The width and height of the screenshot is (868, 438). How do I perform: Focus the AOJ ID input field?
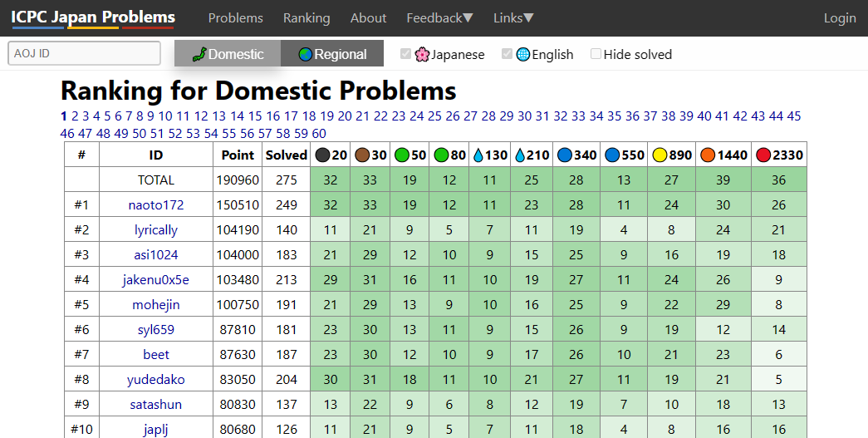pyautogui.click(x=84, y=53)
